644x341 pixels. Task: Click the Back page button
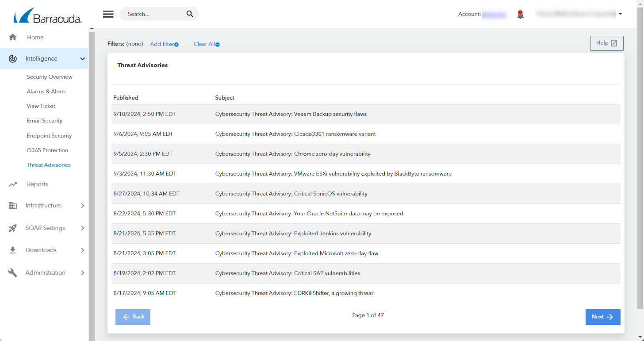[x=133, y=317]
